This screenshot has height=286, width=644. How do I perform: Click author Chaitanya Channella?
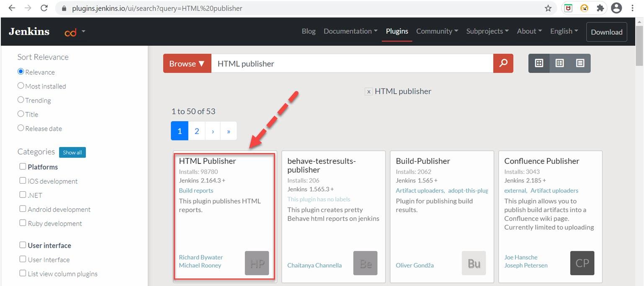[x=314, y=265]
